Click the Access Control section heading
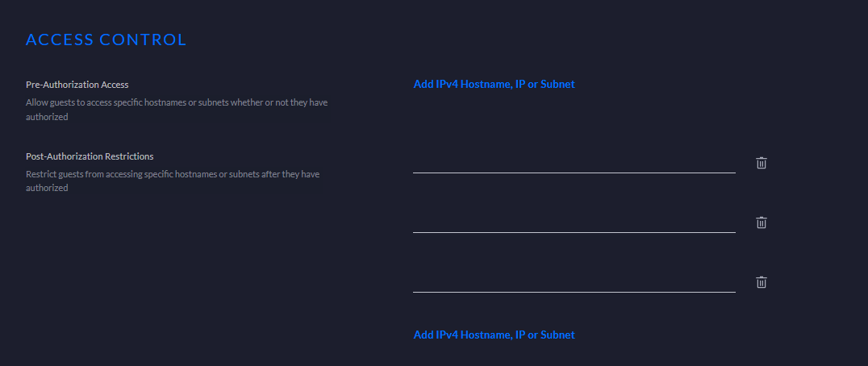The width and height of the screenshot is (868, 366). coord(106,40)
